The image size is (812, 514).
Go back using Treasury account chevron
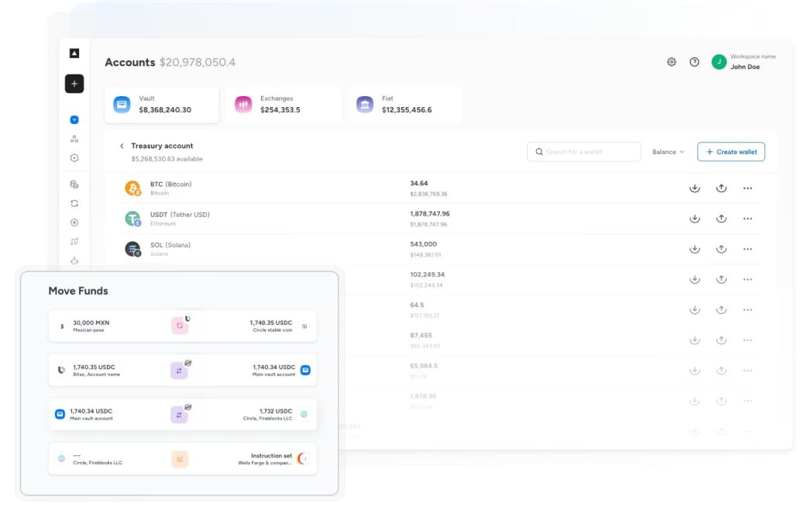click(122, 146)
